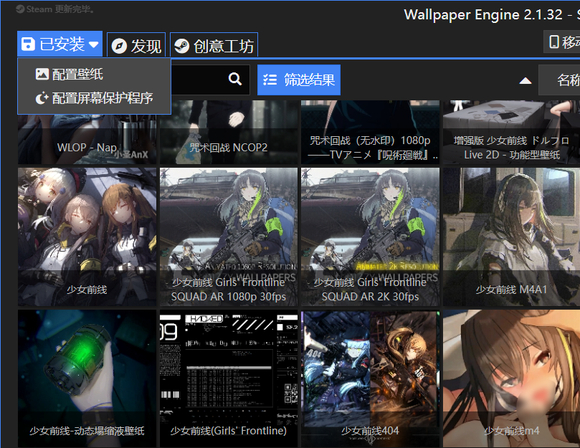This screenshot has height=448, width=580.
Task: Select the 少女前线 three-girls wallpaper
Action: pyautogui.click(x=87, y=237)
